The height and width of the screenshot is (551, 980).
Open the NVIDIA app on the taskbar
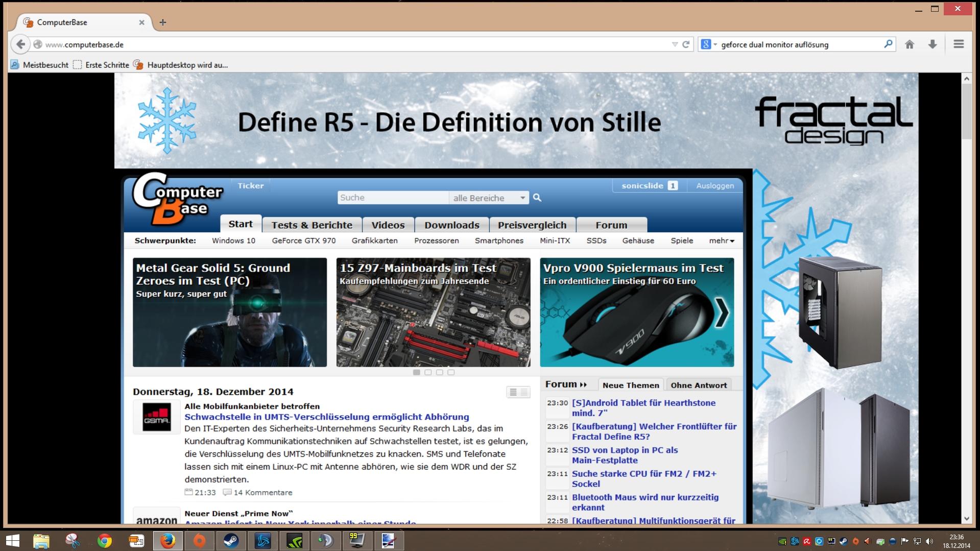(x=294, y=540)
